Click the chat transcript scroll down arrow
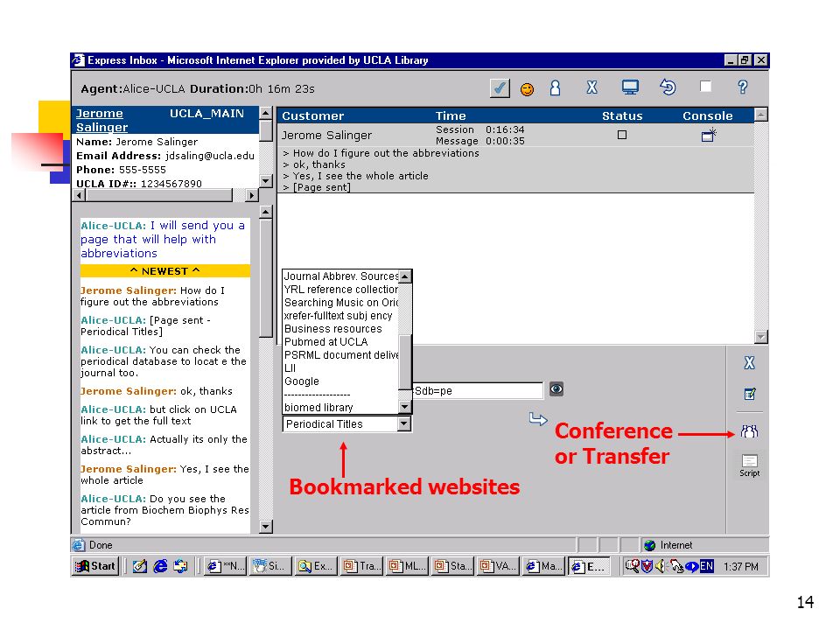 coord(266,527)
